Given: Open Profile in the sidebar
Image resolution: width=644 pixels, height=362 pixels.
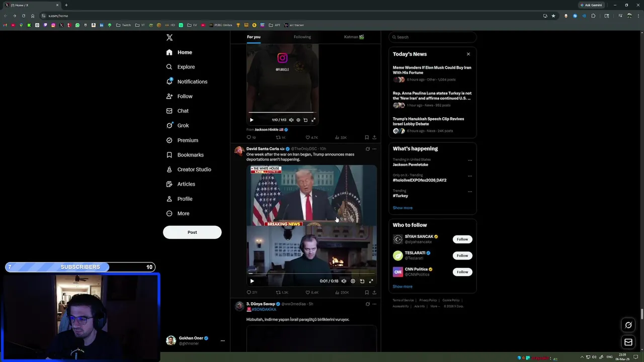Looking at the screenshot, I should [x=180, y=199].
